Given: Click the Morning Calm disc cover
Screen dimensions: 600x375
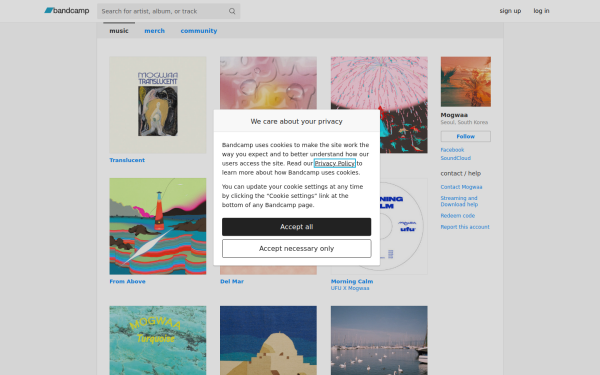Looking at the screenshot, I should pos(404,226).
